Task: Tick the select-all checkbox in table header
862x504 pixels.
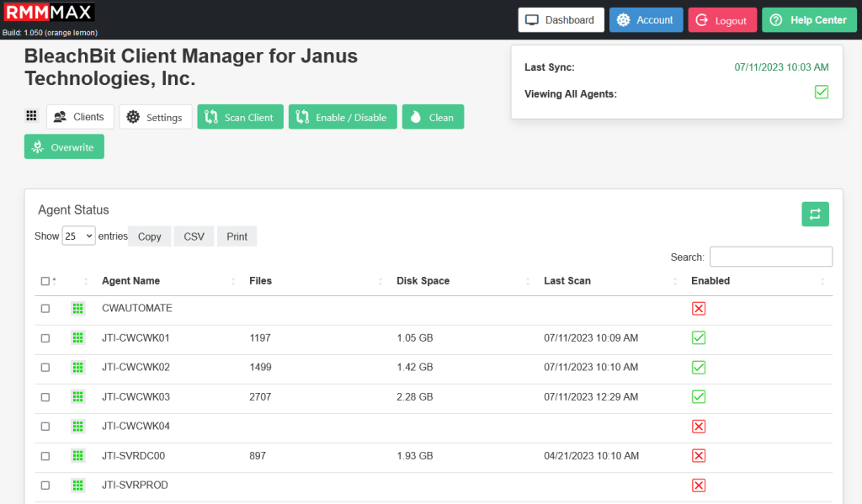Action: tap(45, 281)
